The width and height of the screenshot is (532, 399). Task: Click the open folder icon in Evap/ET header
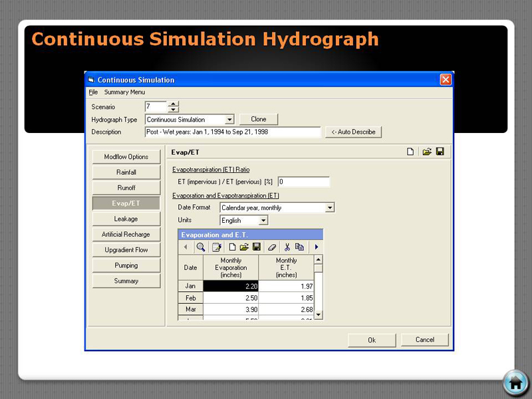click(x=427, y=152)
